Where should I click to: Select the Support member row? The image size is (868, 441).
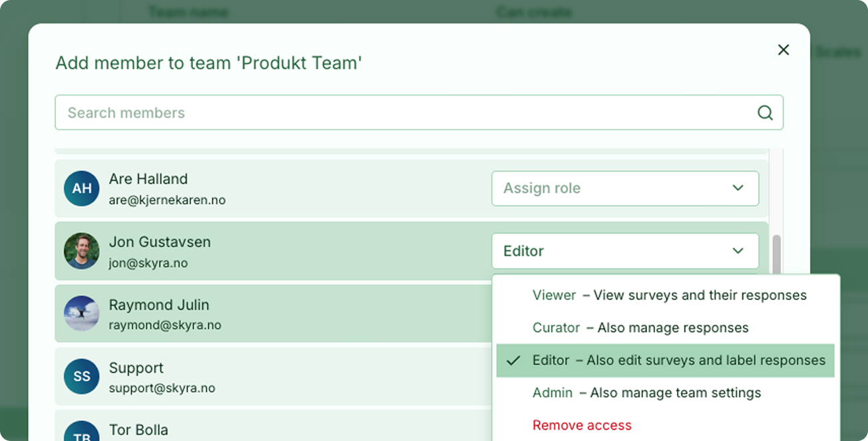click(274, 376)
